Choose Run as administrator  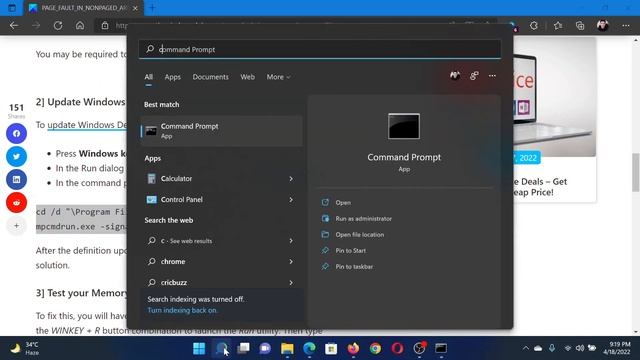363,219
